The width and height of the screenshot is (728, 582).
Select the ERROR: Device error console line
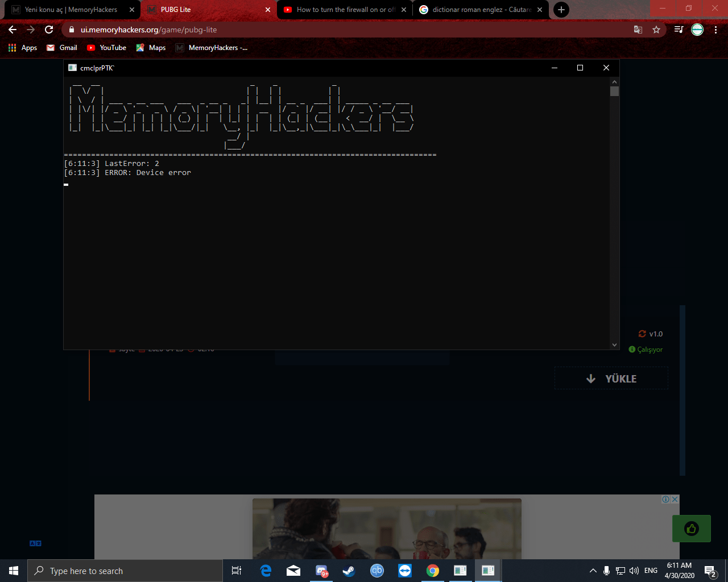pyautogui.click(x=127, y=173)
